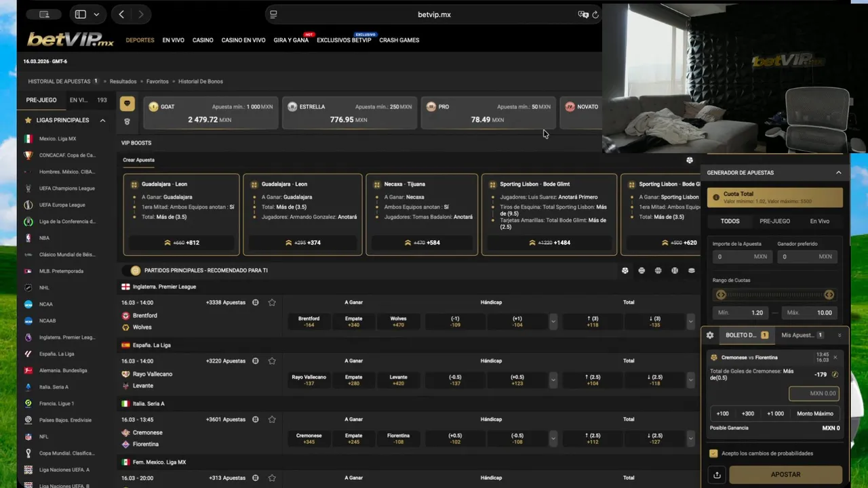
Task: Add +100 to bet amount
Action: [722, 413]
